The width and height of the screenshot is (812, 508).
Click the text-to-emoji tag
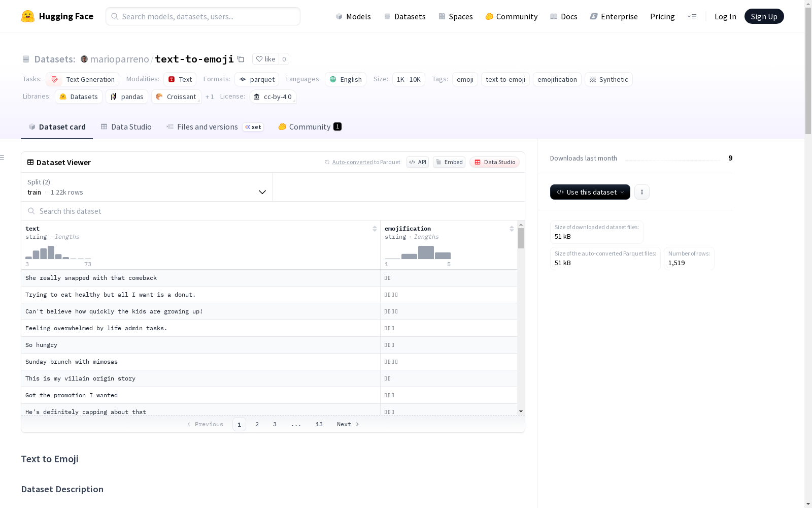click(505, 79)
